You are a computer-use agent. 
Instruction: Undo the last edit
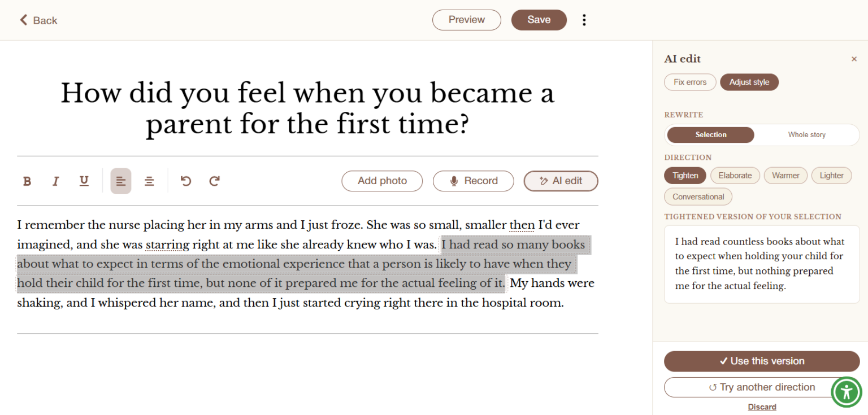coord(185,181)
